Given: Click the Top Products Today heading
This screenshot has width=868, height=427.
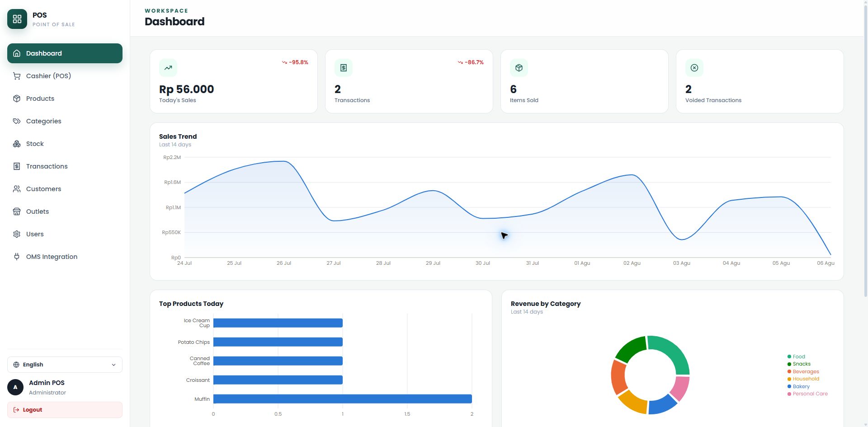Looking at the screenshot, I should click(x=191, y=304).
